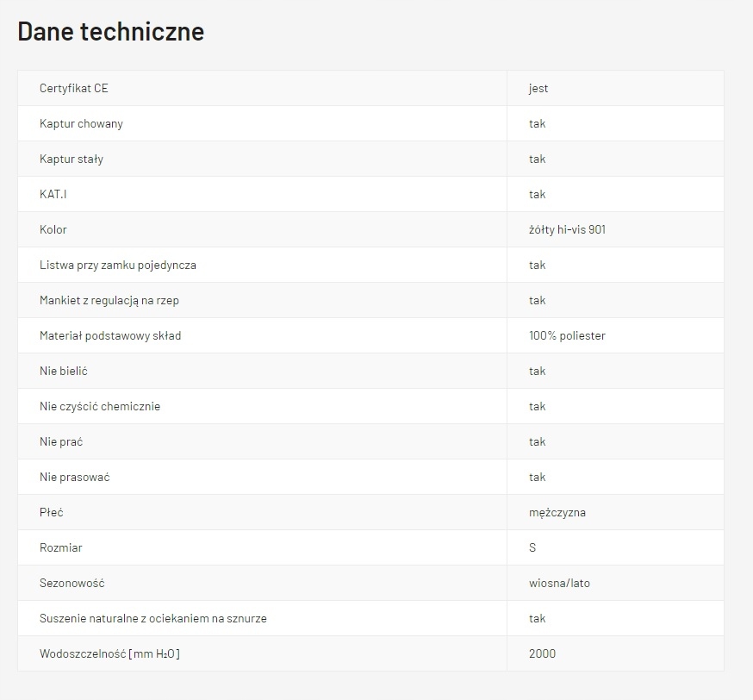Select the "mężczyzna" value for Płeć
Image resolution: width=753 pixels, height=700 pixels.
coord(557,512)
